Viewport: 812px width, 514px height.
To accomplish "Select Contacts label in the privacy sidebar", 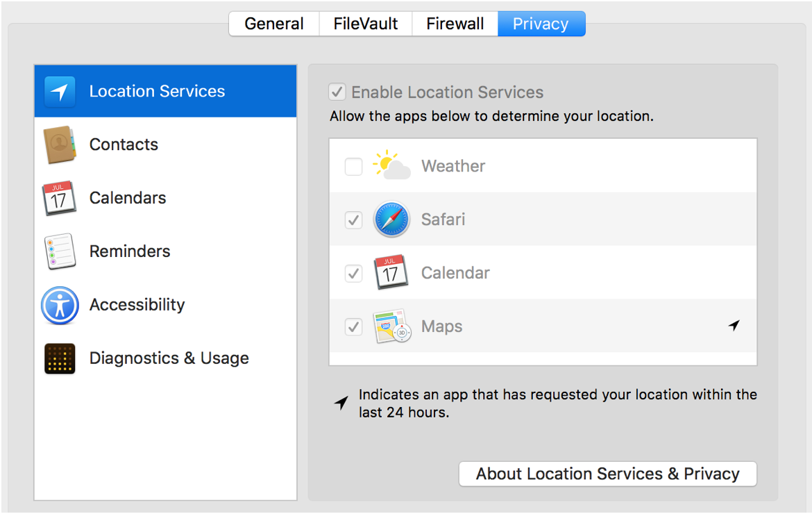I will click(x=124, y=144).
